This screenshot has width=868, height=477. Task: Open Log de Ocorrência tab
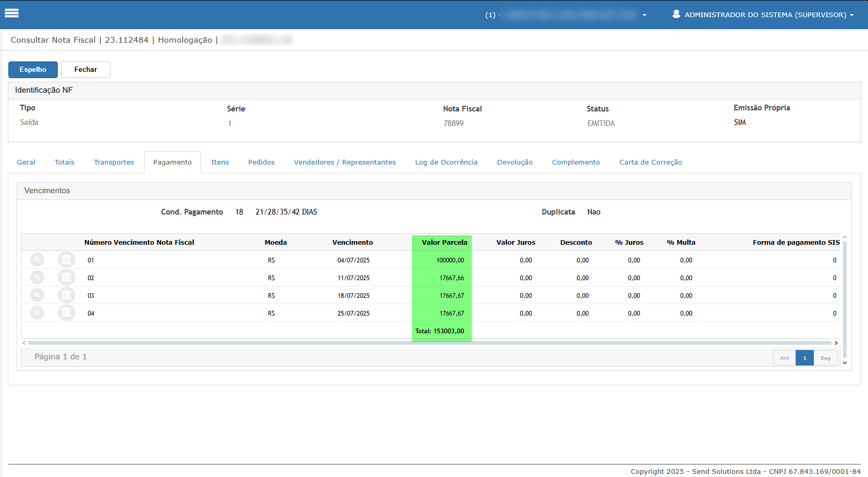tap(446, 162)
